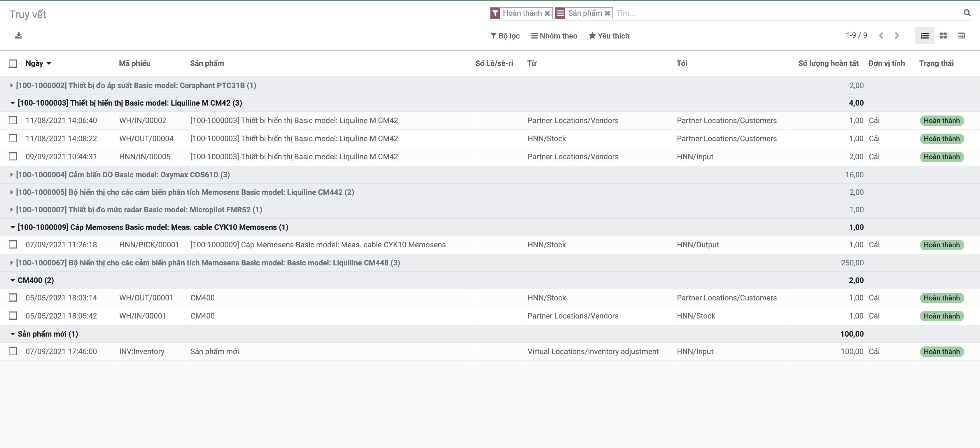This screenshot has height=448, width=980.
Task: Collapse the CM400 group
Action: (35, 280)
